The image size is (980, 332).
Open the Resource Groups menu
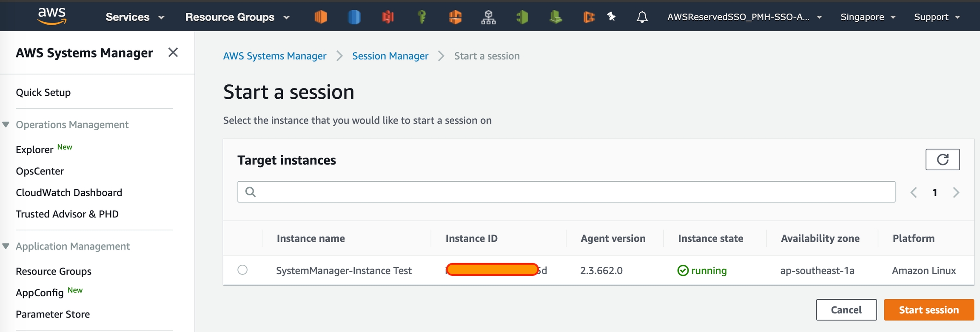tap(237, 17)
